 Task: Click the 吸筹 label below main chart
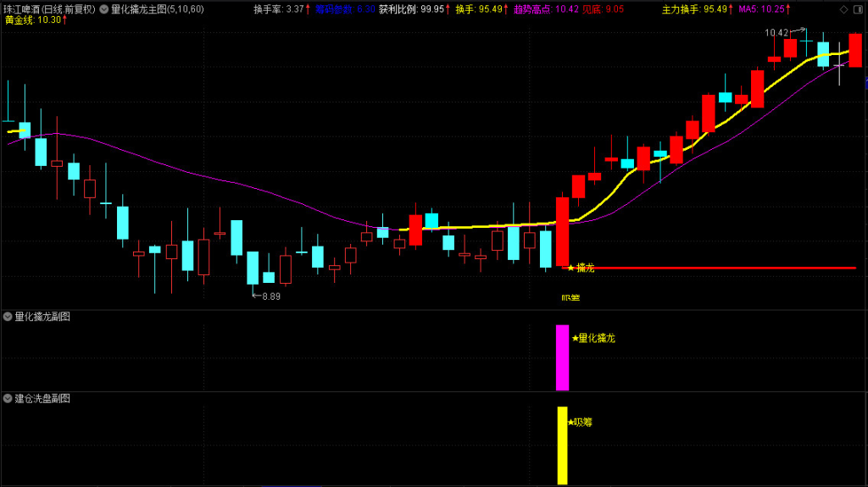pos(570,298)
